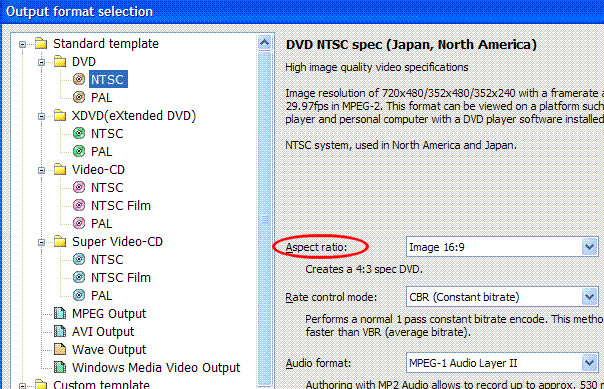The image size is (604, 389).
Task: Select Super Video-CD NTSC Film item
Action: [121, 277]
